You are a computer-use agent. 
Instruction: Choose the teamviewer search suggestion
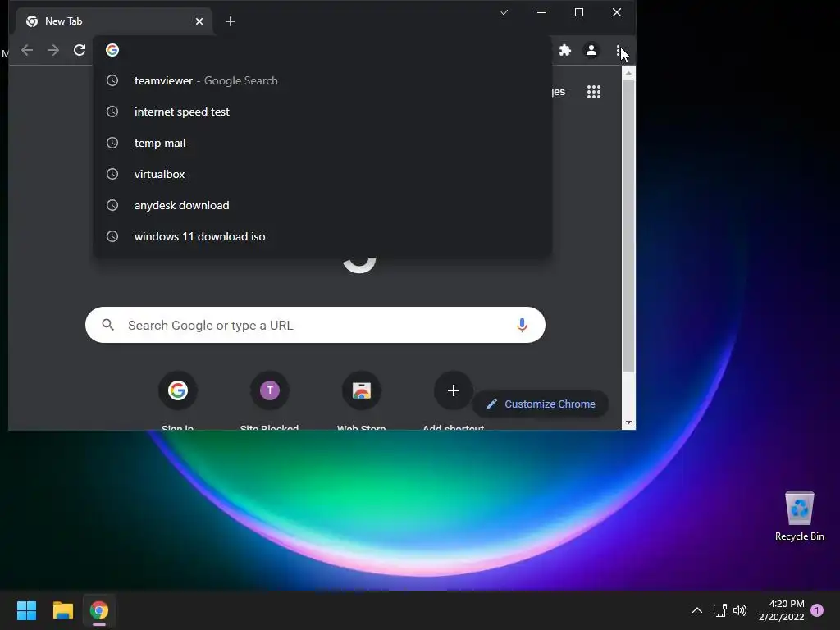(322, 80)
